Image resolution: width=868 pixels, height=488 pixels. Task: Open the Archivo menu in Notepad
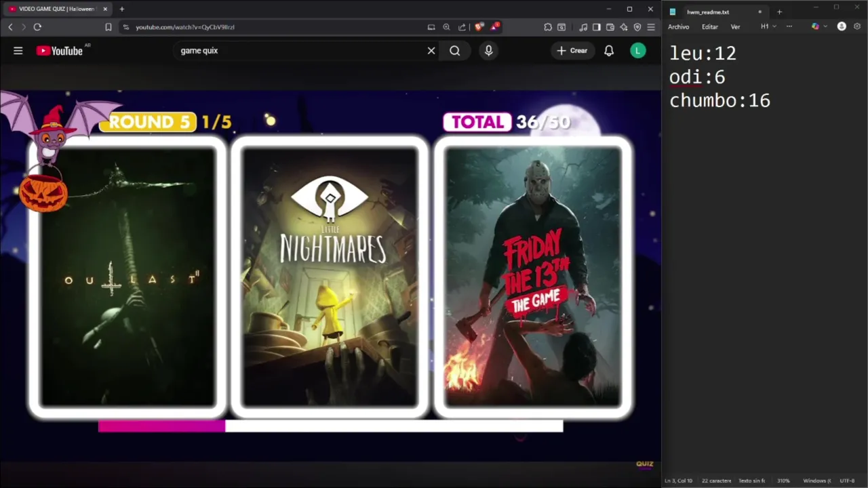pyautogui.click(x=678, y=27)
